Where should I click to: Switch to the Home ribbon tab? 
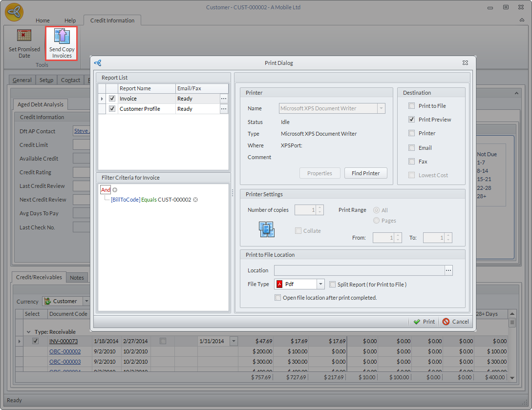tap(43, 20)
